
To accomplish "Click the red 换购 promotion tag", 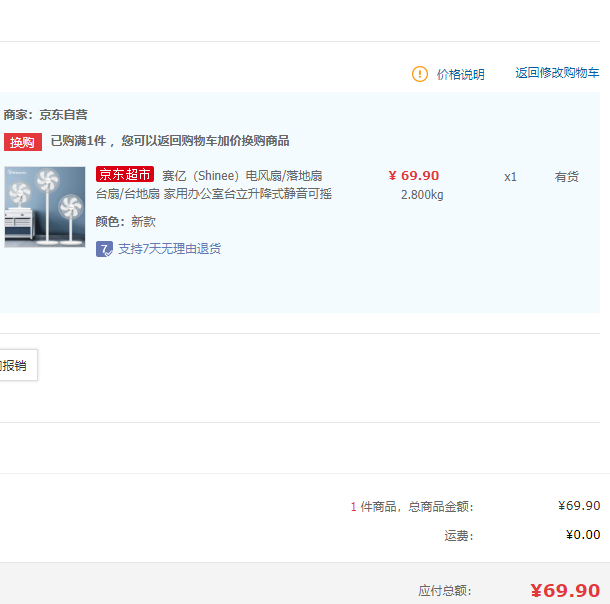I will coord(23,142).
